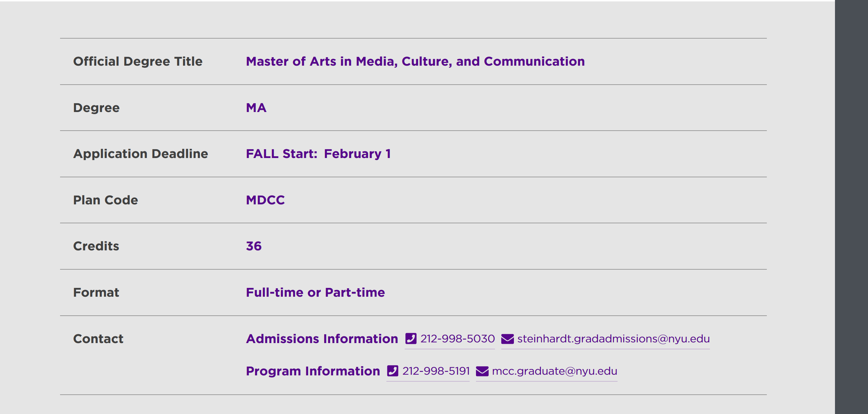This screenshot has height=414, width=868.
Task: Click the phone icon beside Admissions Information
Action: [411, 339]
